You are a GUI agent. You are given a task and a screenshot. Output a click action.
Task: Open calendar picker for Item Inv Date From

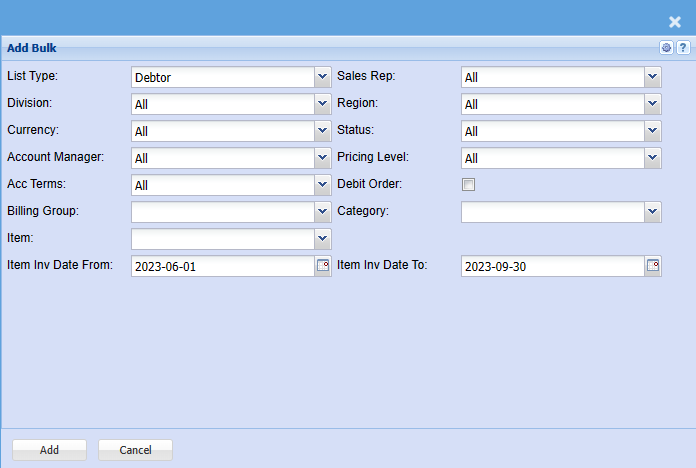click(323, 266)
